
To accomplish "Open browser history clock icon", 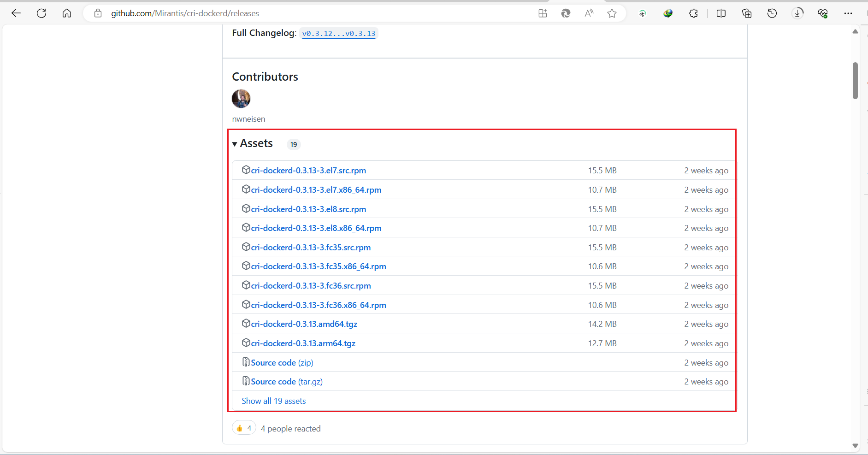I will pos(772,13).
